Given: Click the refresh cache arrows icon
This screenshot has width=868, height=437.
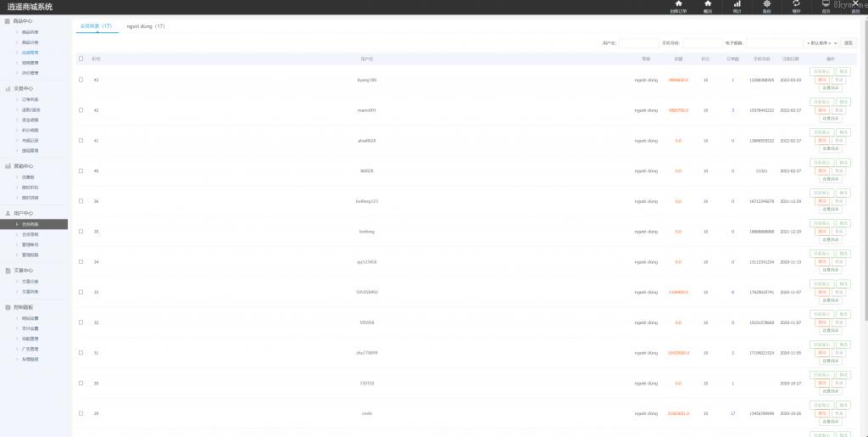Looking at the screenshot, I should pos(796,4).
